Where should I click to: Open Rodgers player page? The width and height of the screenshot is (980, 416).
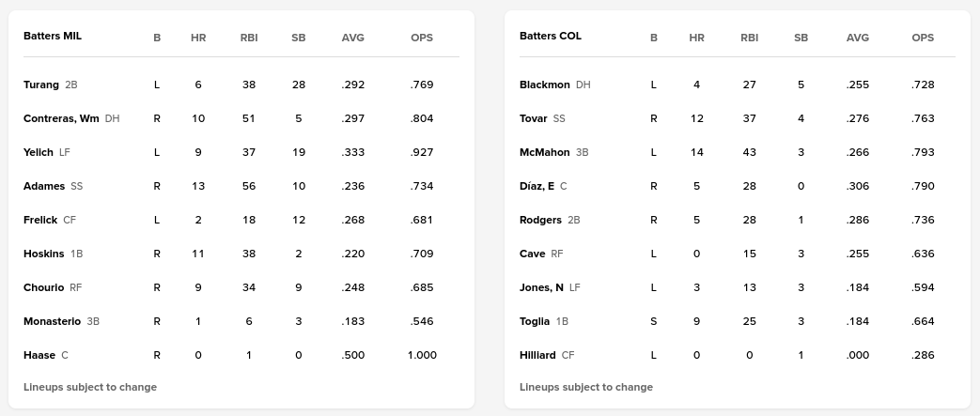pos(541,220)
